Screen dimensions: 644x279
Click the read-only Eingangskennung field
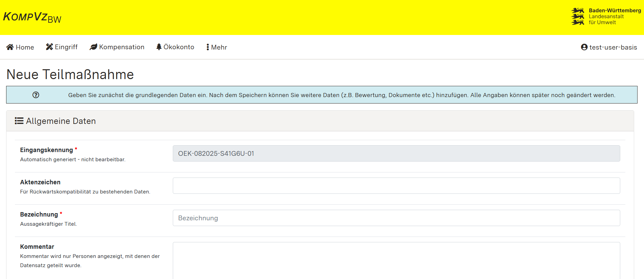click(x=396, y=153)
